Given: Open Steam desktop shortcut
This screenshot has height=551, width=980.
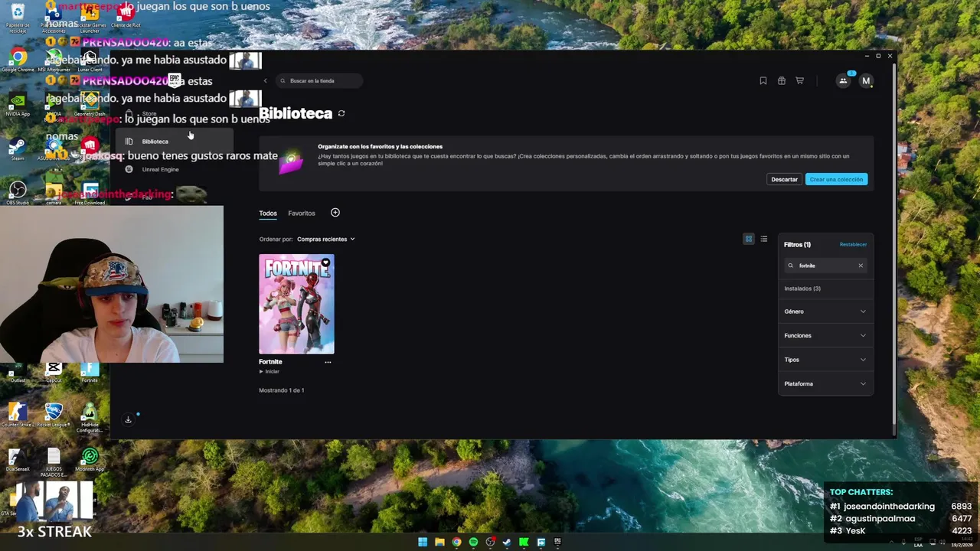Looking at the screenshot, I should point(18,148).
